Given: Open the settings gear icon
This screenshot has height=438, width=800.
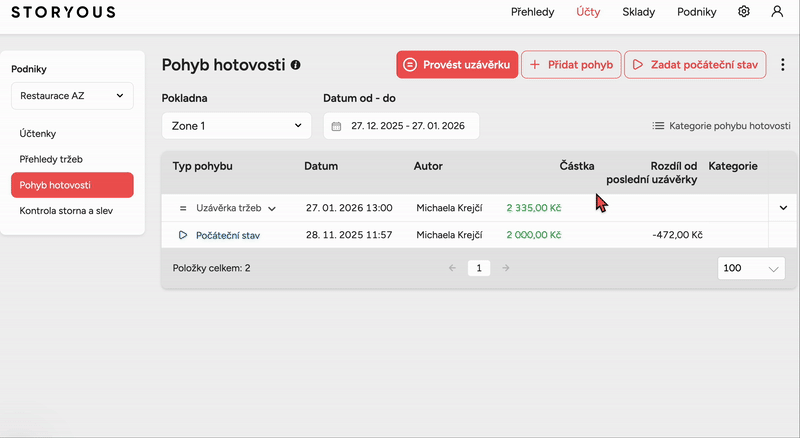Looking at the screenshot, I should [744, 12].
